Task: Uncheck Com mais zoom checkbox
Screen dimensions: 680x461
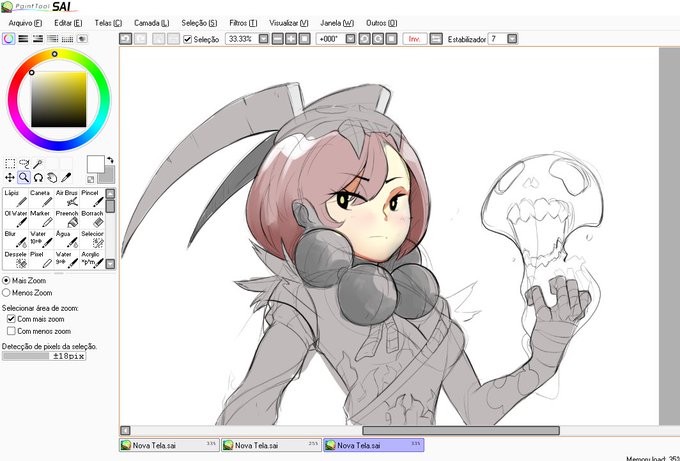Action: coord(11,319)
